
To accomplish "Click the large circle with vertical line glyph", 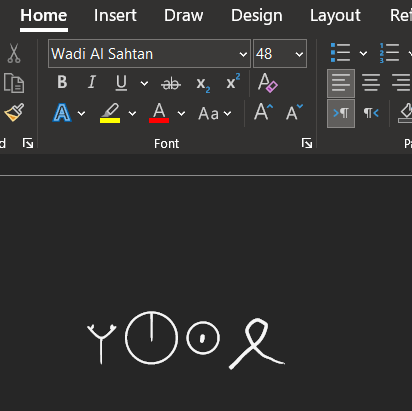I will (x=151, y=338).
